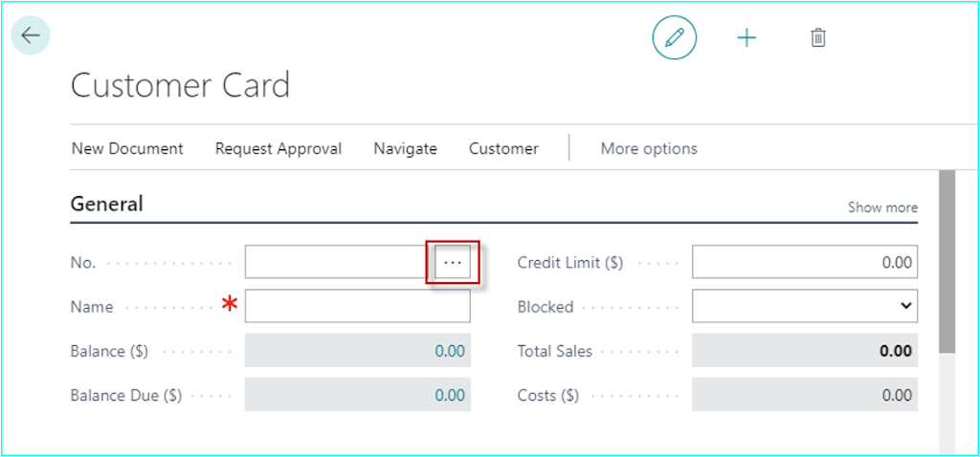Expand the Blocked dropdown

(804, 306)
